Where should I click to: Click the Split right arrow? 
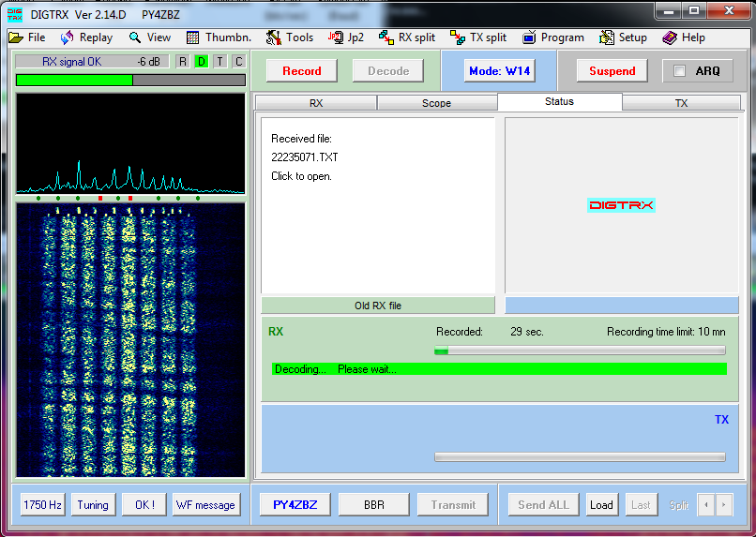723,505
